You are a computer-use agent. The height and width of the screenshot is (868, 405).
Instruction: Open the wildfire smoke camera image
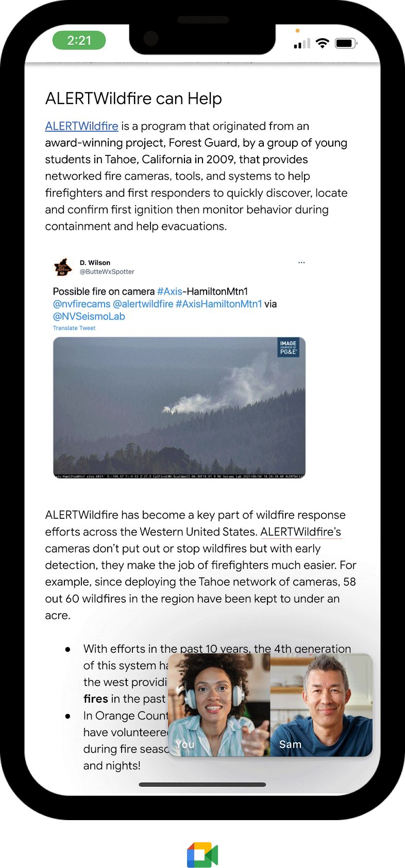click(x=179, y=408)
